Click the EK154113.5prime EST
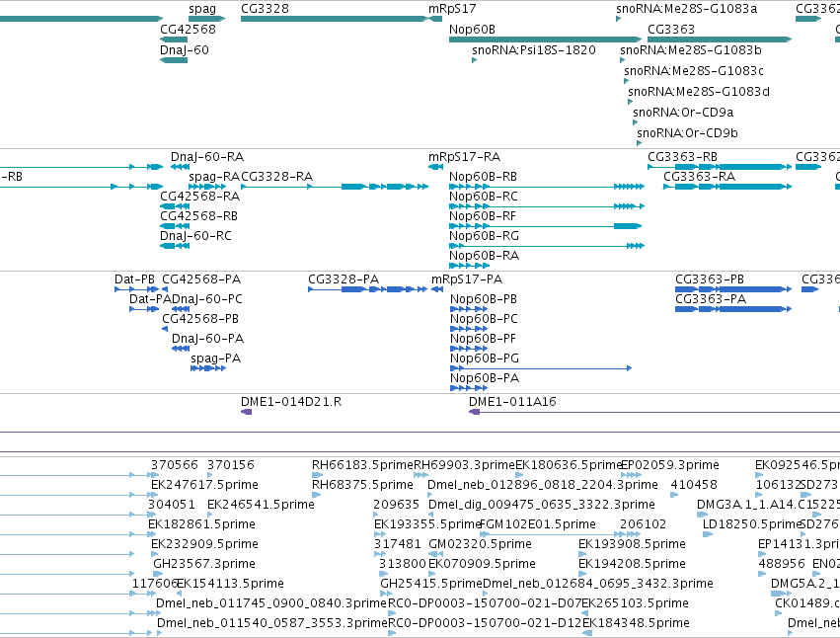The width and height of the screenshot is (840, 638). click(x=179, y=594)
